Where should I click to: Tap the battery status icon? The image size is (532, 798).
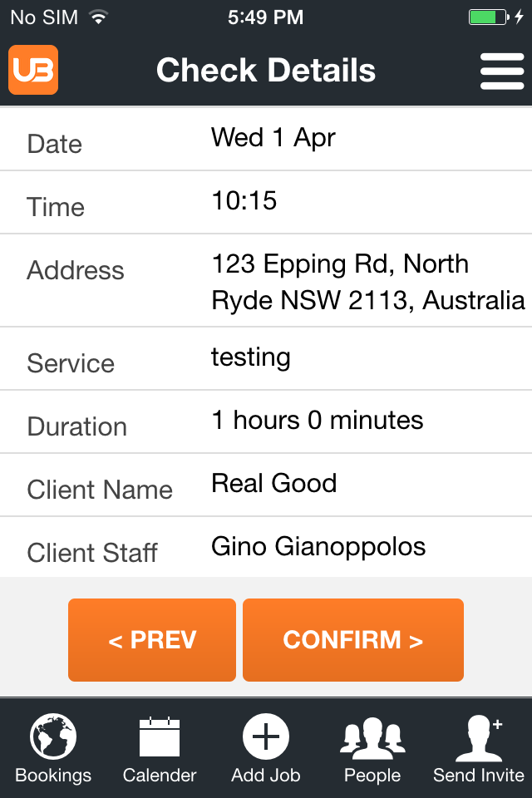click(x=489, y=17)
